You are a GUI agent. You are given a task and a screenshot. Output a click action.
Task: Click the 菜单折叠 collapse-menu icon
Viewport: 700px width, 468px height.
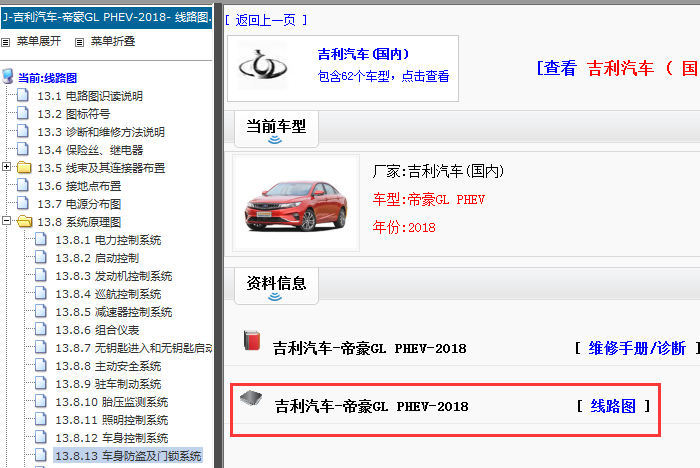pyautogui.click(x=79, y=42)
